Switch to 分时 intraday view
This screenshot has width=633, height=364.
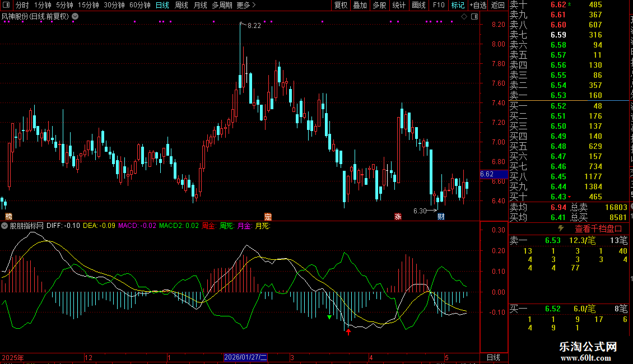pos(22,5)
